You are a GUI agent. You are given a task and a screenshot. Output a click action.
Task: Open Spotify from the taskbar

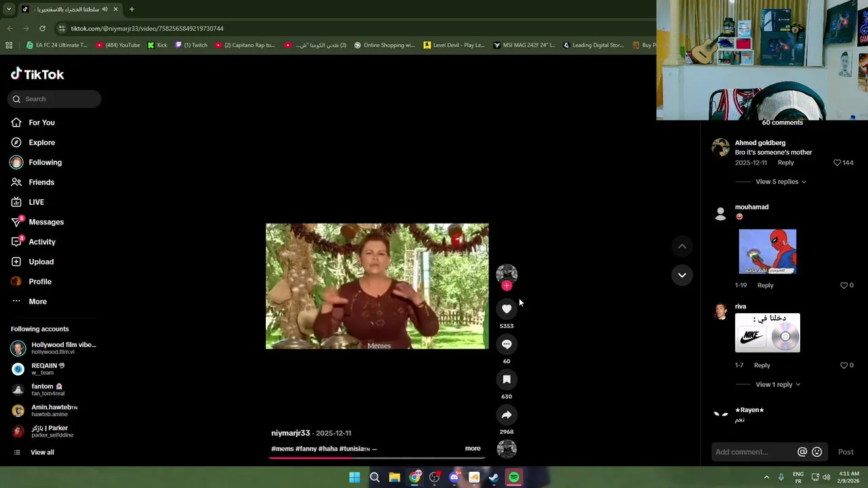tap(514, 478)
